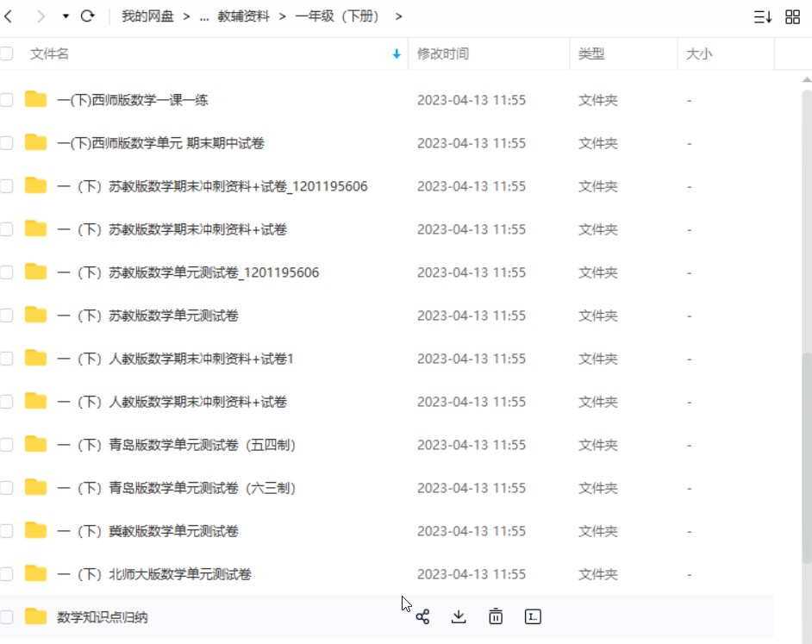
Task: Click folder icon of 北师大版数学单元测试卷
Action: point(35,573)
